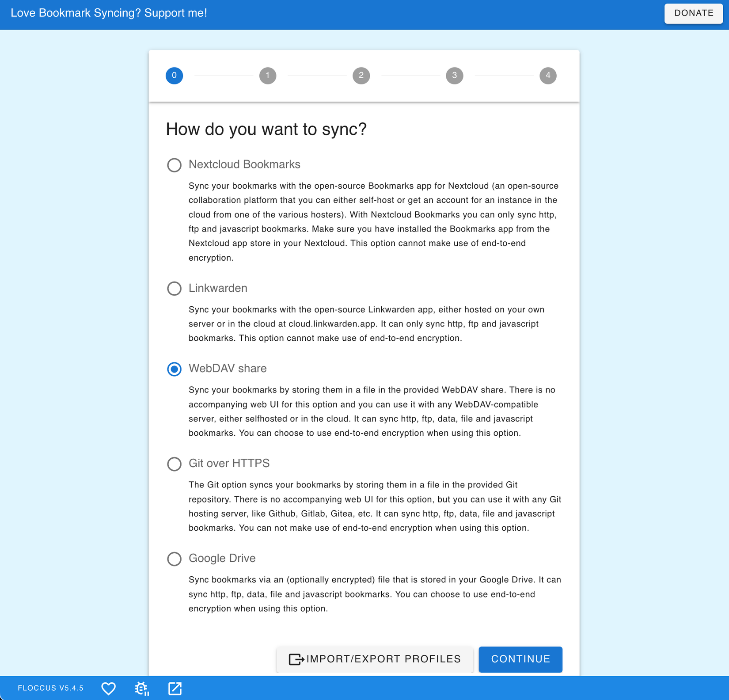Select Google Drive as sync method
Viewport: 729px width, 700px height.
click(x=174, y=559)
